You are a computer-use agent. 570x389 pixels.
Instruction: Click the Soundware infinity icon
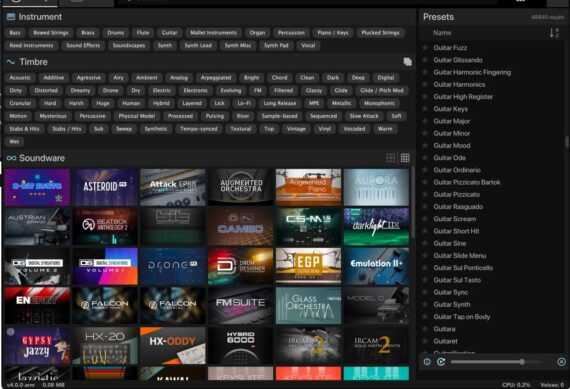11,158
